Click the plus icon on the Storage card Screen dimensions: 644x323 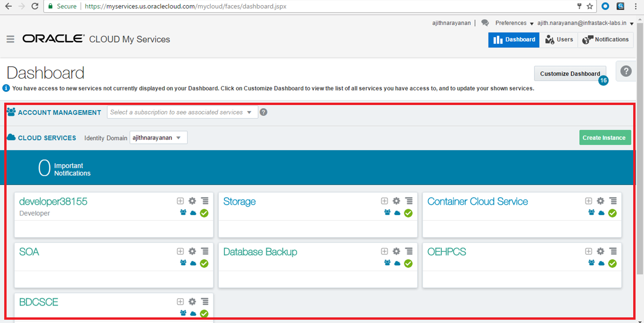click(384, 201)
